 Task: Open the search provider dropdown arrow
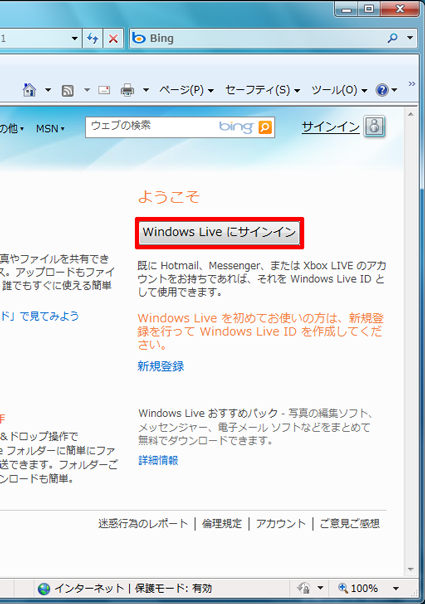(410, 38)
